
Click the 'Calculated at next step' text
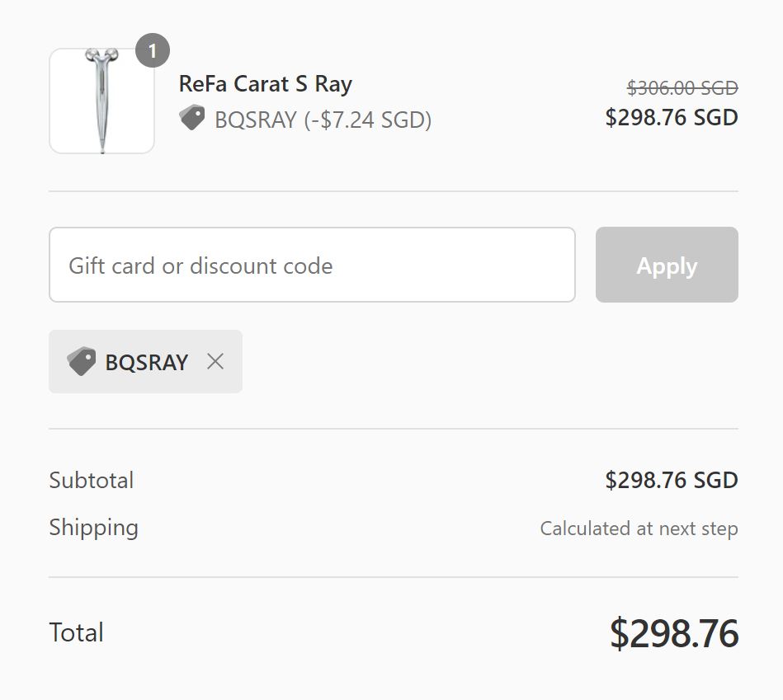639,529
